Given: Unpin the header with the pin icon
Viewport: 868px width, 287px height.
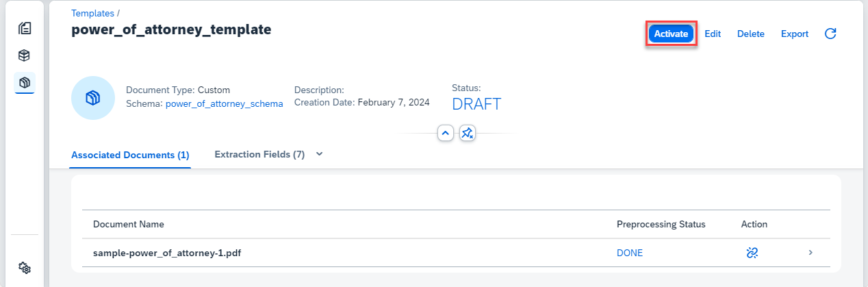Looking at the screenshot, I should pos(468,133).
